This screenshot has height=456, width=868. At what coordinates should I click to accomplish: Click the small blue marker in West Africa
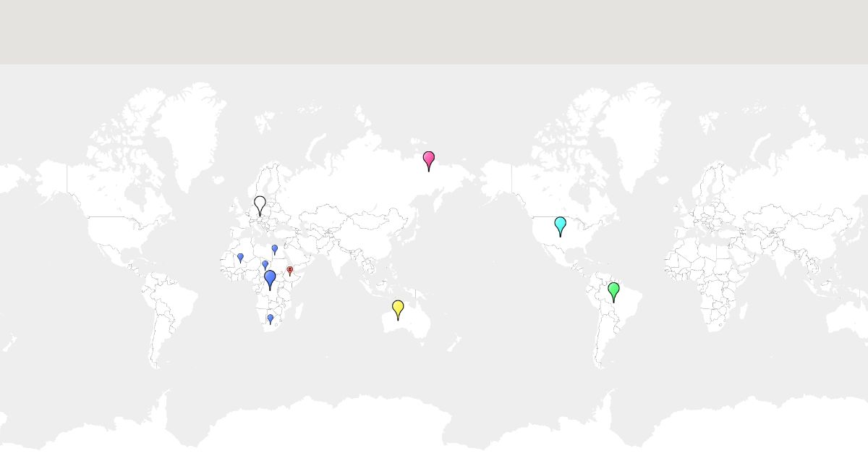point(240,258)
